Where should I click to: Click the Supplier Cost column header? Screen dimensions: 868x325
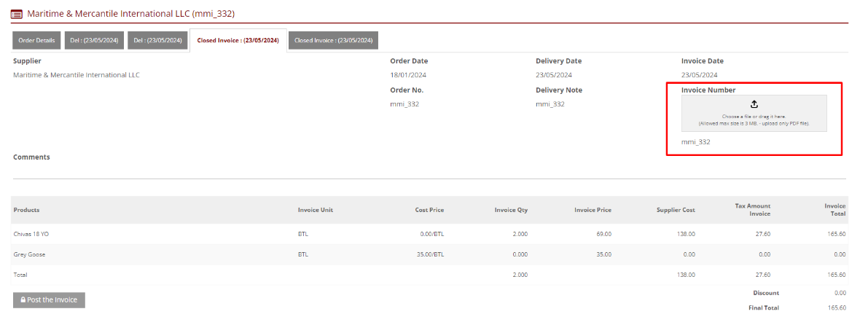click(676, 210)
